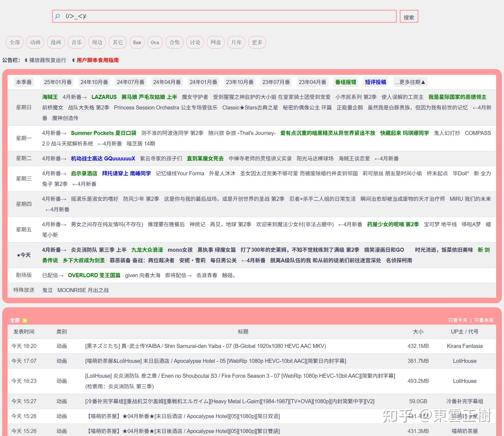Image resolution: width=504 pixels, height=436 pixels.
Task: Filter list with 只看今天
Action: tap(458, 320)
